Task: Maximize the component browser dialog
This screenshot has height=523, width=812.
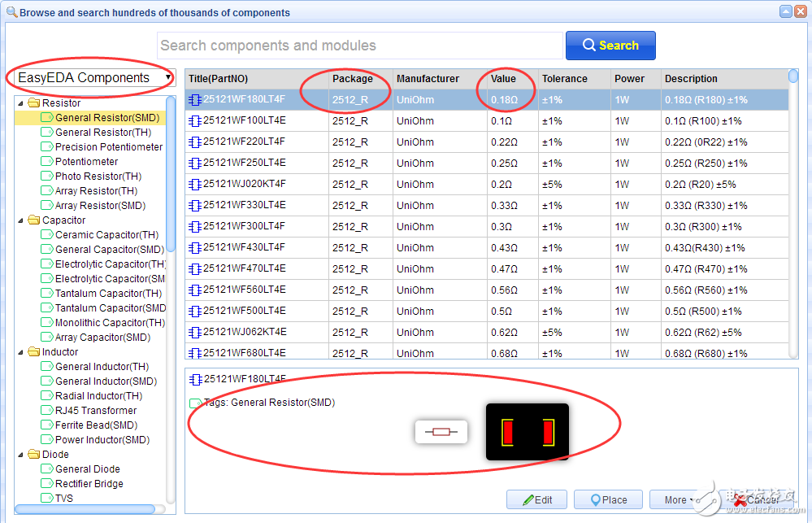Action: point(784,12)
